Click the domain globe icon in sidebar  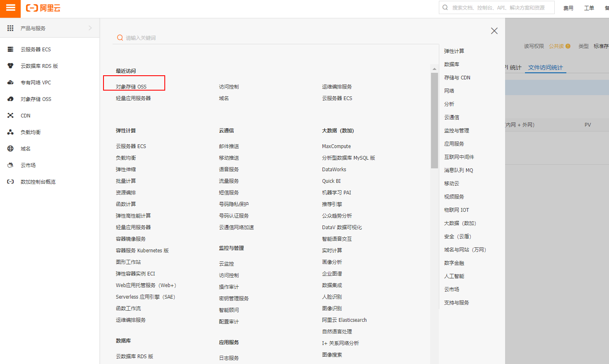pos(10,148)
